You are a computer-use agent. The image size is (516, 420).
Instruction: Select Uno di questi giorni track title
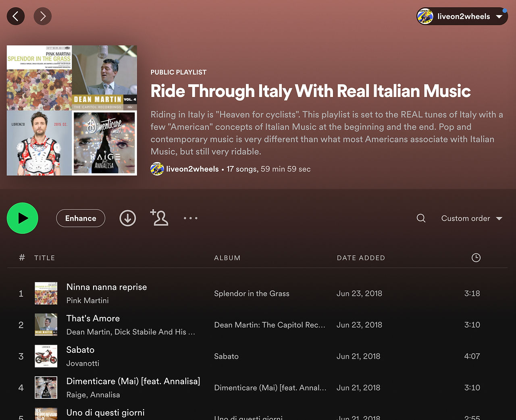tap(105, 413)
